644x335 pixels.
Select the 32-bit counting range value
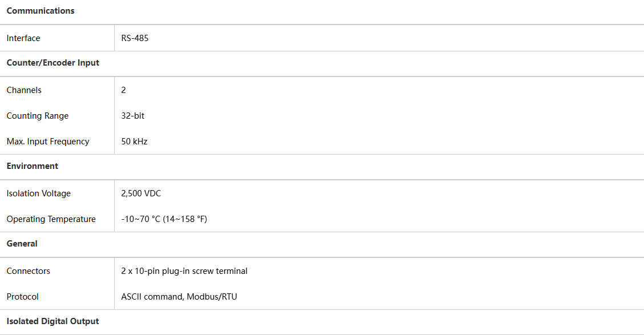133,116
